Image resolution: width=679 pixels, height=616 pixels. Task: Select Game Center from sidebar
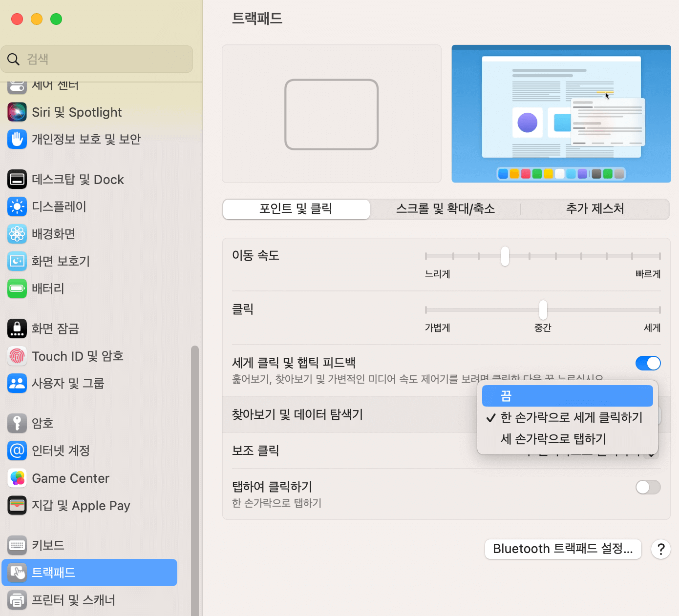[70, 478]
